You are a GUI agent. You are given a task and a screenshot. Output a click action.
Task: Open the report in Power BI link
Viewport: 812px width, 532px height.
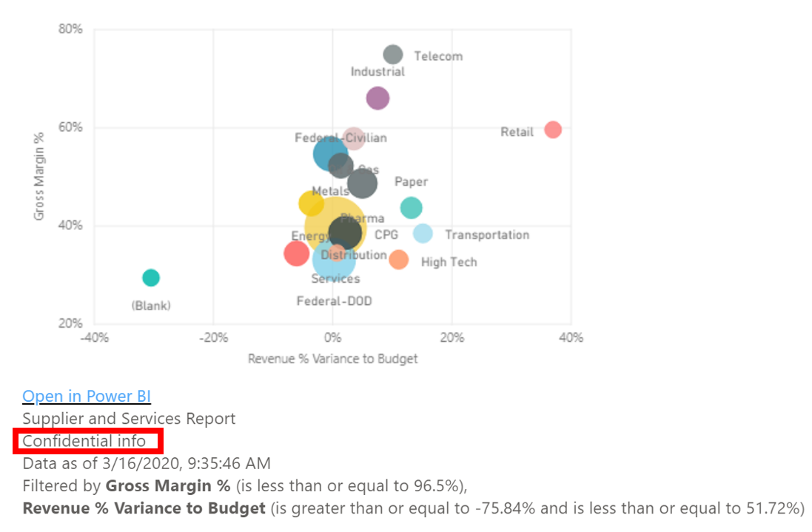87,397
